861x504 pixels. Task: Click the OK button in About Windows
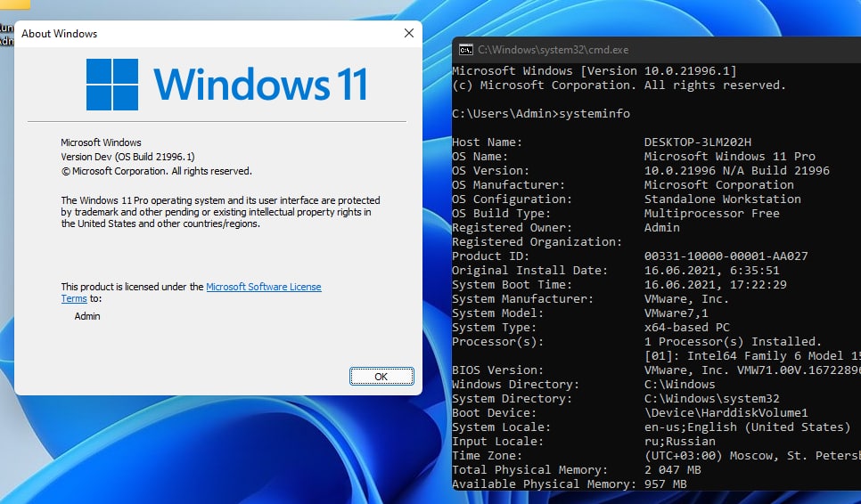pyautogui.click(x=381, y=376)
